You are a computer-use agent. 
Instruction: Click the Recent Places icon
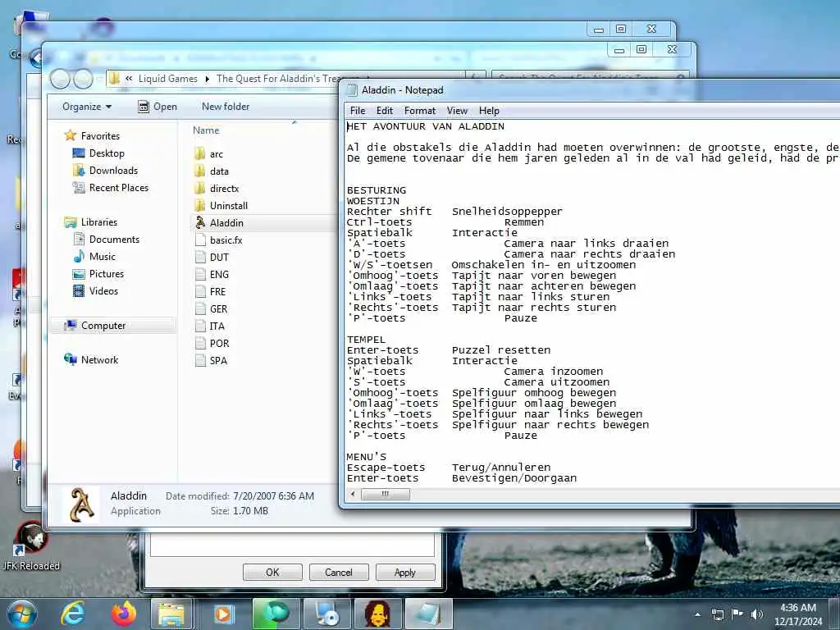[x=79, y=188]
